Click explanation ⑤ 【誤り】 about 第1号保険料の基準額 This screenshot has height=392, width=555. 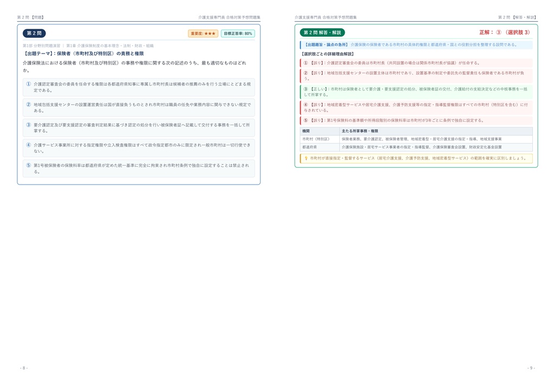pos(416,121)
